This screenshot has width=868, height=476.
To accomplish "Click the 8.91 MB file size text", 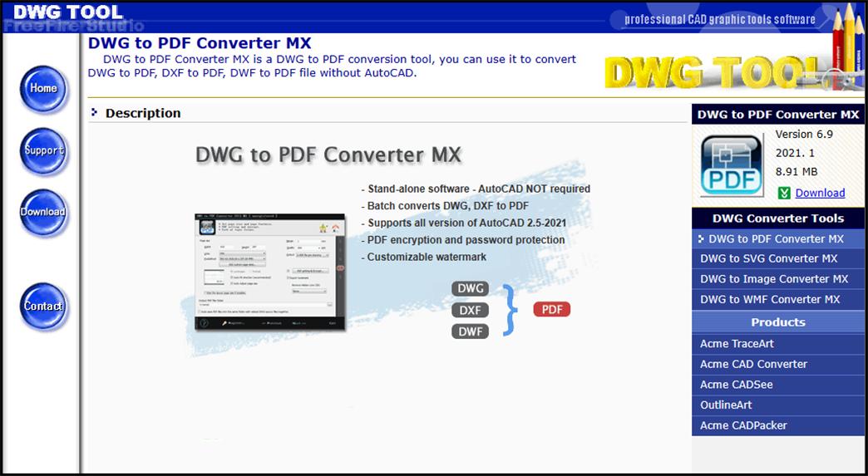I will [x=796, y=172].
